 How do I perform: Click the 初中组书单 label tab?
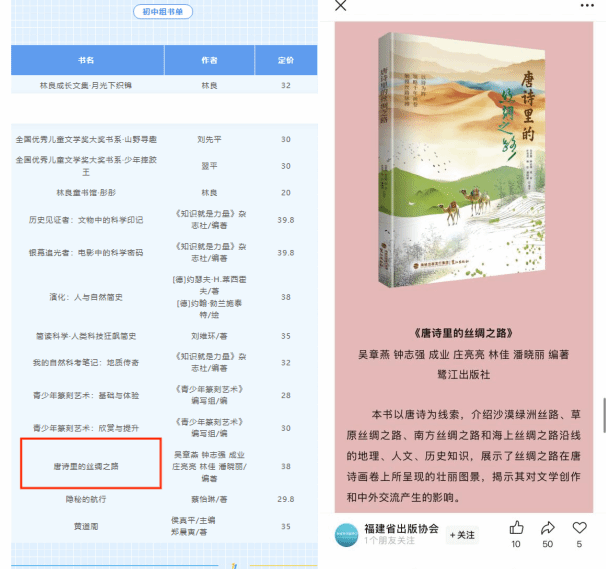click(x=164, y=13)
